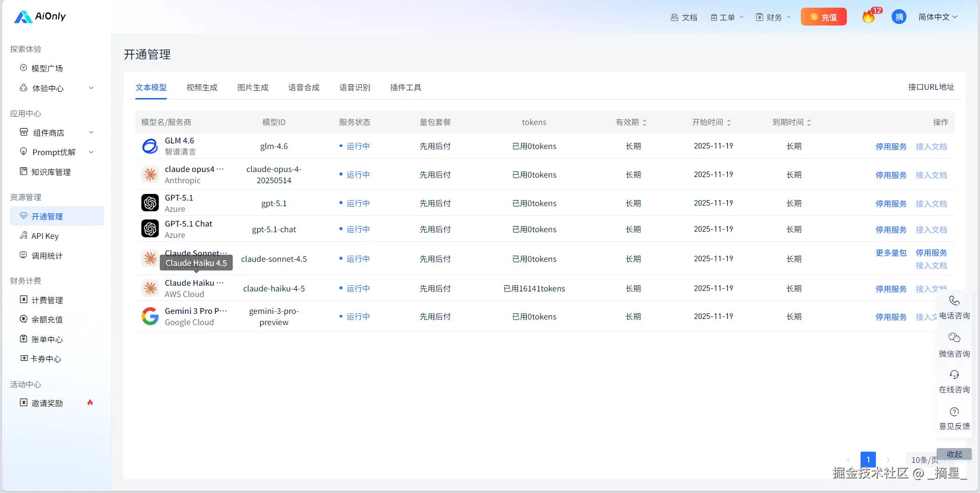Screen dimensions: 980x493
Task: Click the Gemini 3 Pro Google logo
Action: (150, 316)
